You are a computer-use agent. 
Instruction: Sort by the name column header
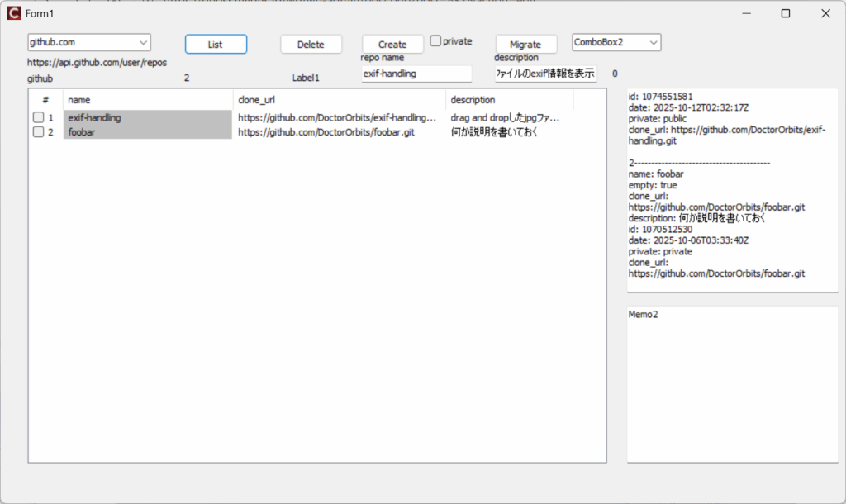tap(148, 100)
